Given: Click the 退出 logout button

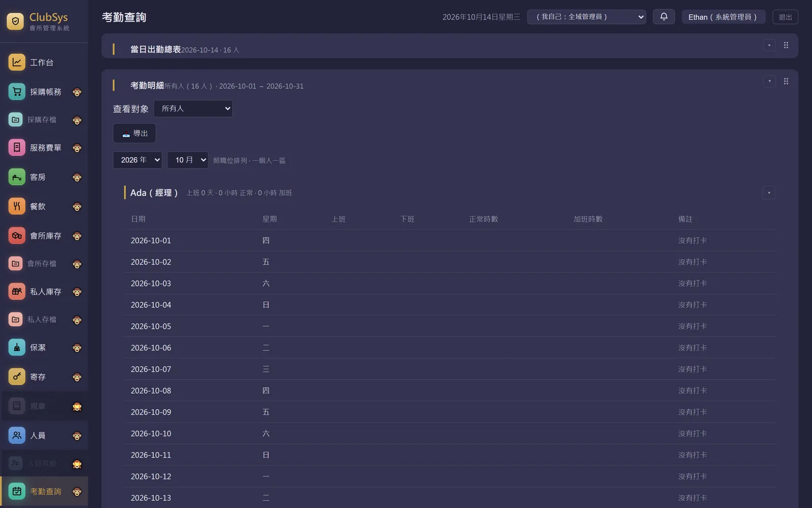Looking at the screenshot, I should (785, 17).
